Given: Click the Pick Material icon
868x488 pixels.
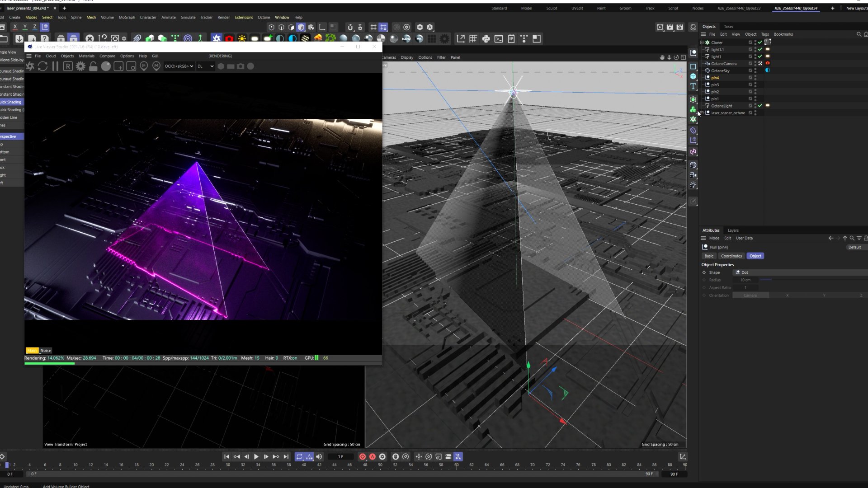Looking at the screenshot, I should [x=156, y=66].
